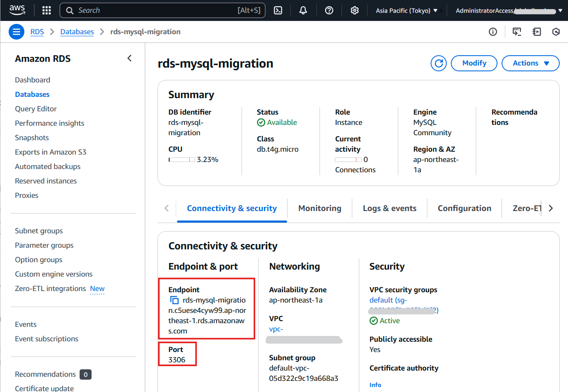Click the Modify button
The height and width of the screenshot is (392, 568).
[474, 63]
